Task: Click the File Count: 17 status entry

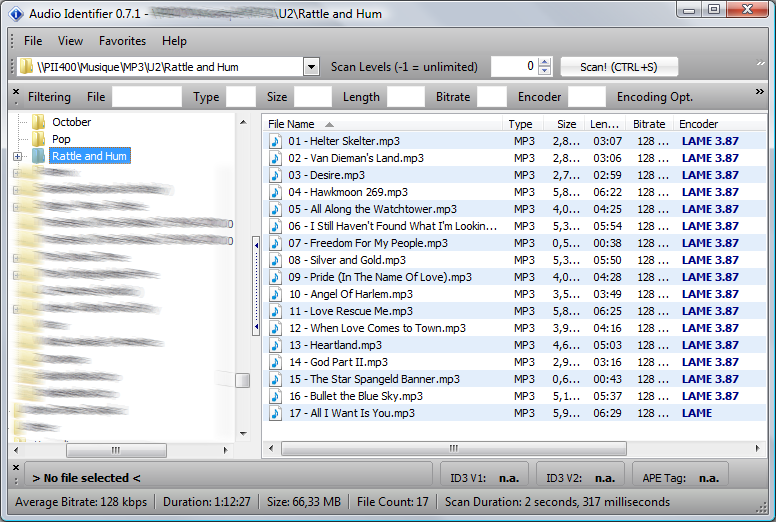Action: (x=392, y=502)
